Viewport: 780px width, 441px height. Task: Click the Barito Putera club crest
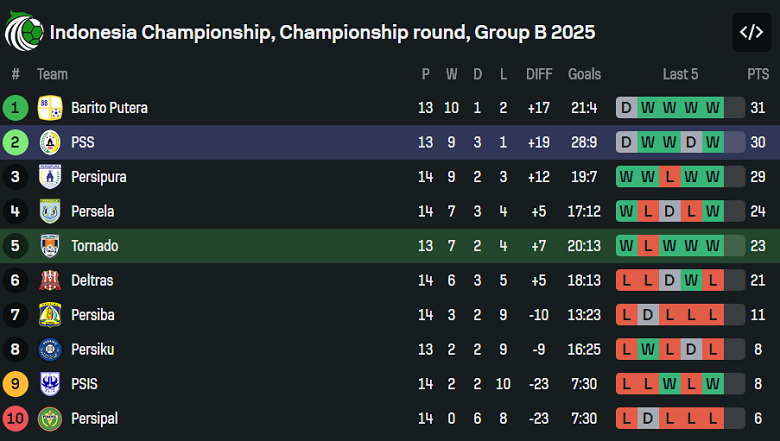point(50,108)
